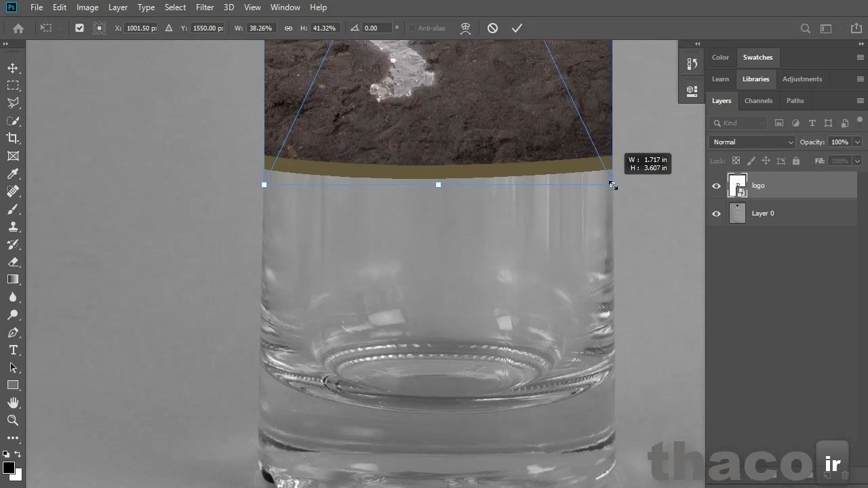Viewport: 868px width, 488px height.
Task: Select the Crop tool
Action: [x=13, y=138]
